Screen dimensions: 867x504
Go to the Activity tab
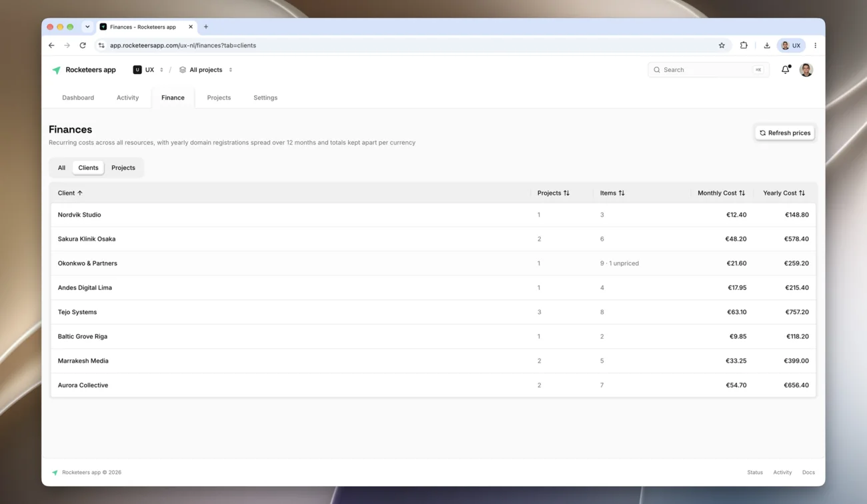point(127,97)
